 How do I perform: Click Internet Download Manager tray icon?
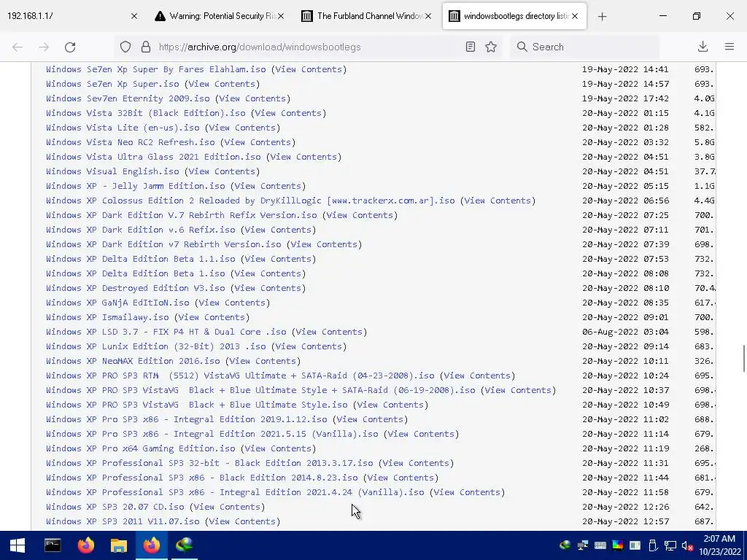[565, 545]
